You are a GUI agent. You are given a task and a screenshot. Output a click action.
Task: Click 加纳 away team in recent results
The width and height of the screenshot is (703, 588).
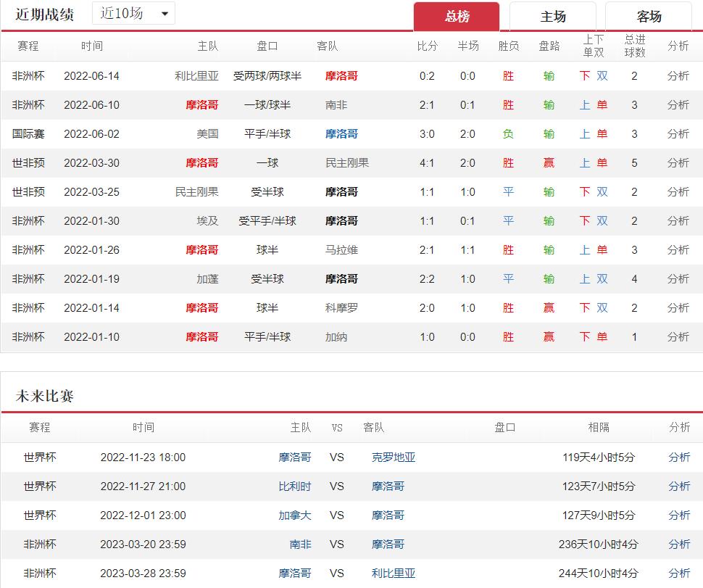click(x=336, y=337)
